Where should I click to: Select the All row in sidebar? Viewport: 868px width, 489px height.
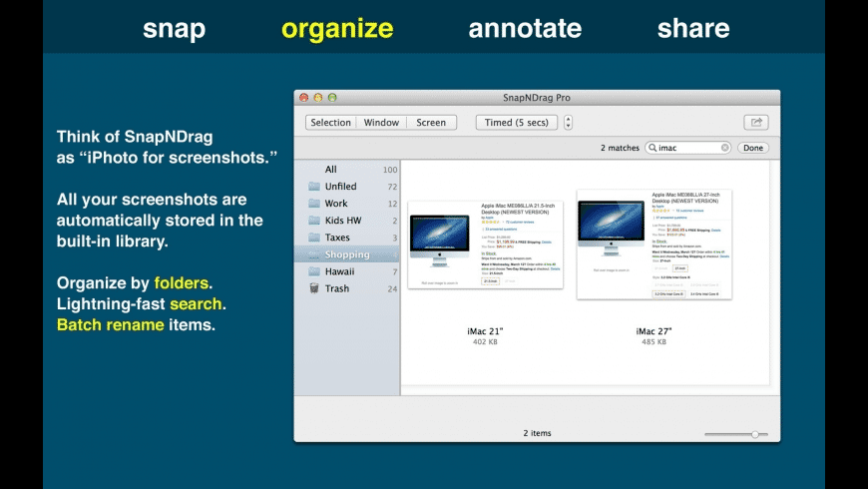(347, 170)
